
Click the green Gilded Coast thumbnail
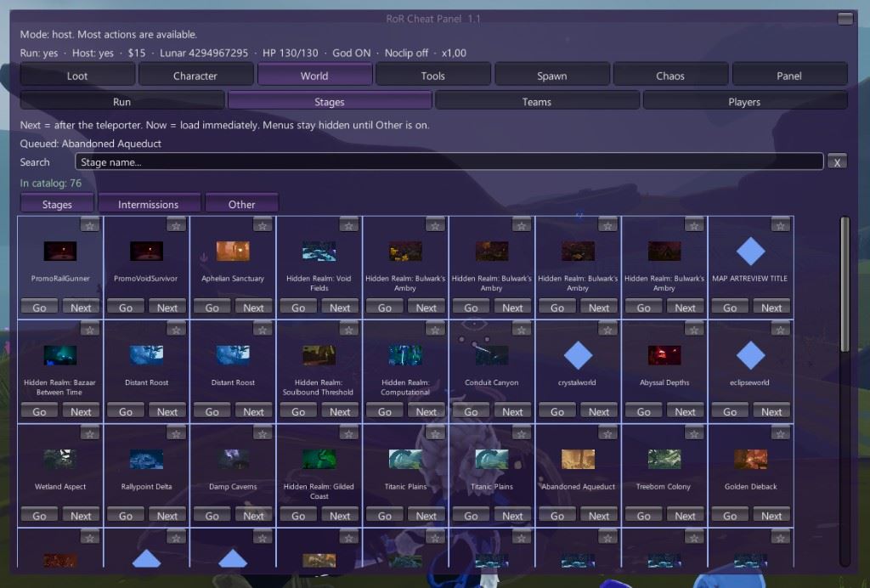point(319,460)
